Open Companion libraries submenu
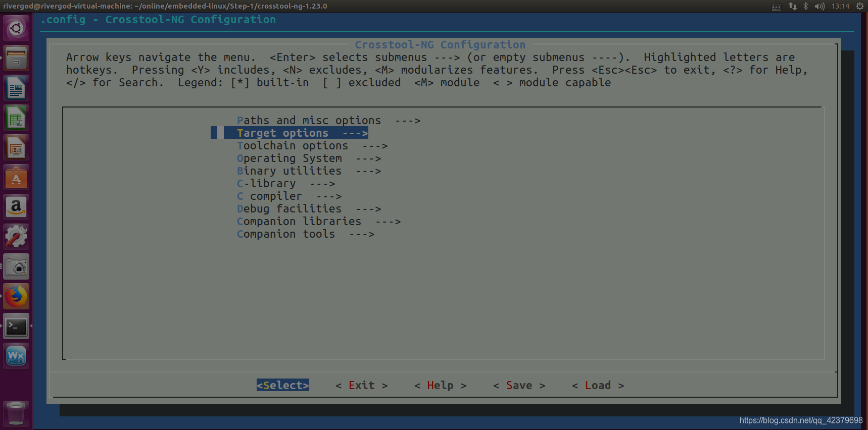The image size is (868, 430). (x=319, y=222)
